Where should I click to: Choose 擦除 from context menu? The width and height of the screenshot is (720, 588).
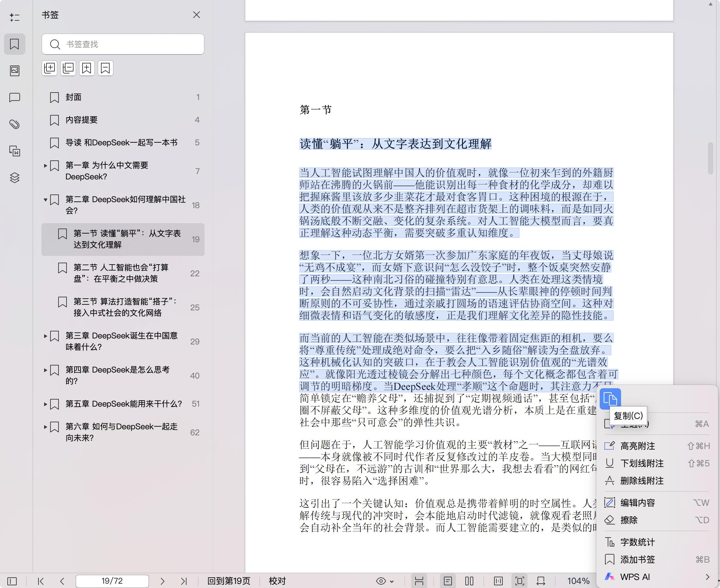(656, 520)
